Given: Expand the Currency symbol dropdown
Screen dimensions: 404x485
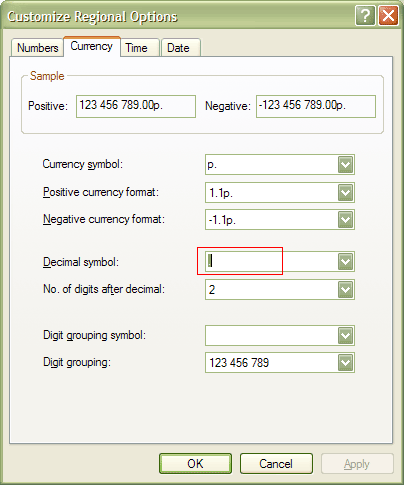Looking at the screenshot, I should click(345, 164).
